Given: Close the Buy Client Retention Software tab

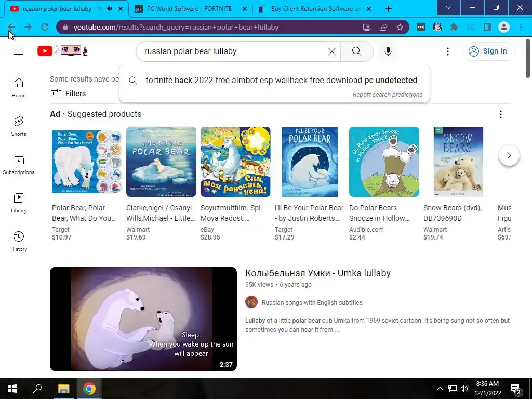Looking at the screenshot, I should 369,9.
